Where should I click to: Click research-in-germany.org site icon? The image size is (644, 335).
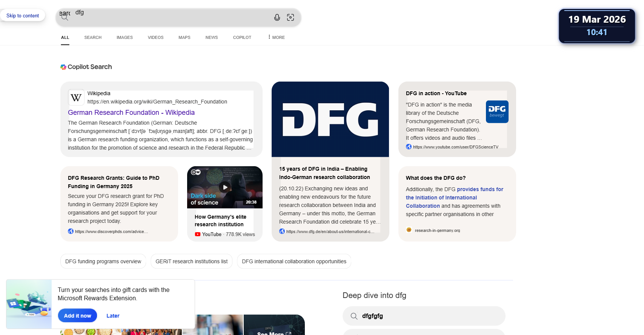pos(409,230)
